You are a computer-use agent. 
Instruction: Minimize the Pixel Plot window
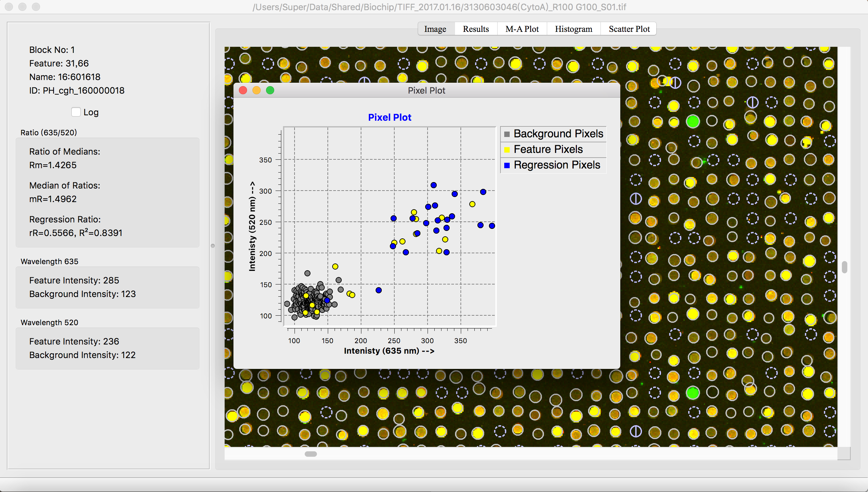click(257, 91)
